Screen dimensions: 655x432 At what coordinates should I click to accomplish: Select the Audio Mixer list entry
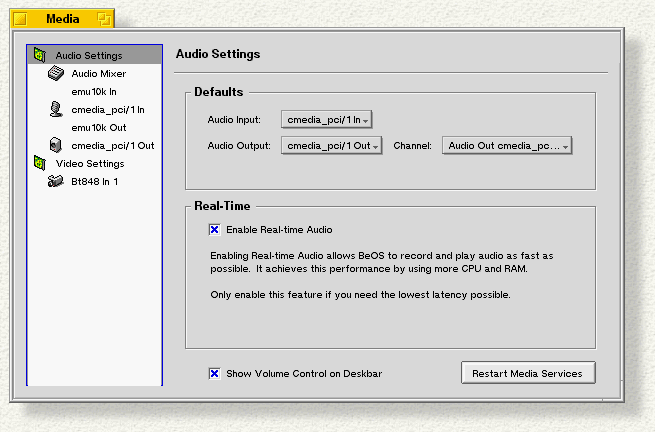(98, 73)
